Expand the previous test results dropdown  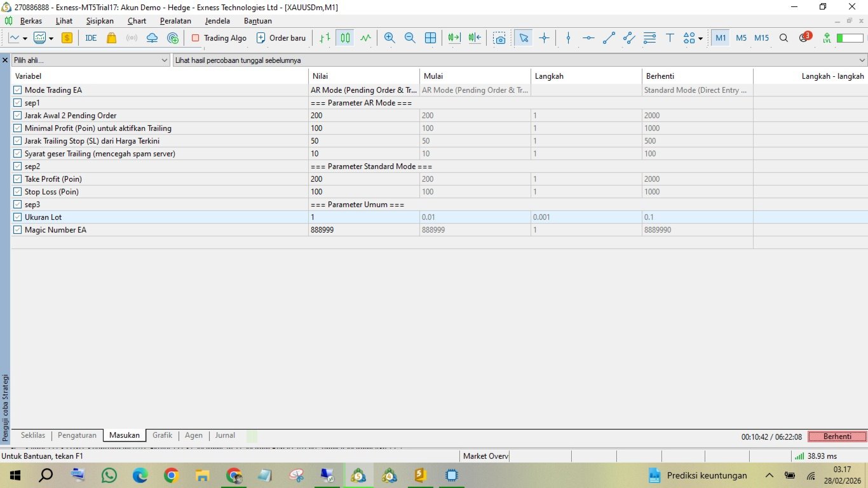pyautogui.click(x=862, y=60)
